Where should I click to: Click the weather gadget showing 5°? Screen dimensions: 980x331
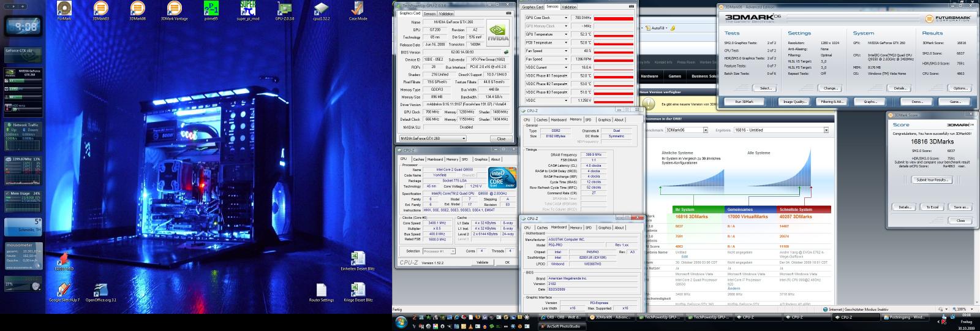point(23,227)
